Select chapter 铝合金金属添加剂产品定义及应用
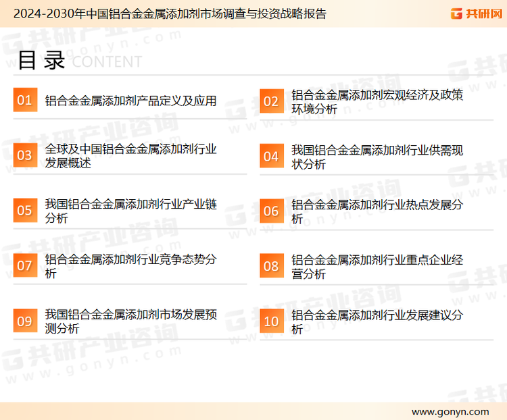 click(x=130, y=101)
